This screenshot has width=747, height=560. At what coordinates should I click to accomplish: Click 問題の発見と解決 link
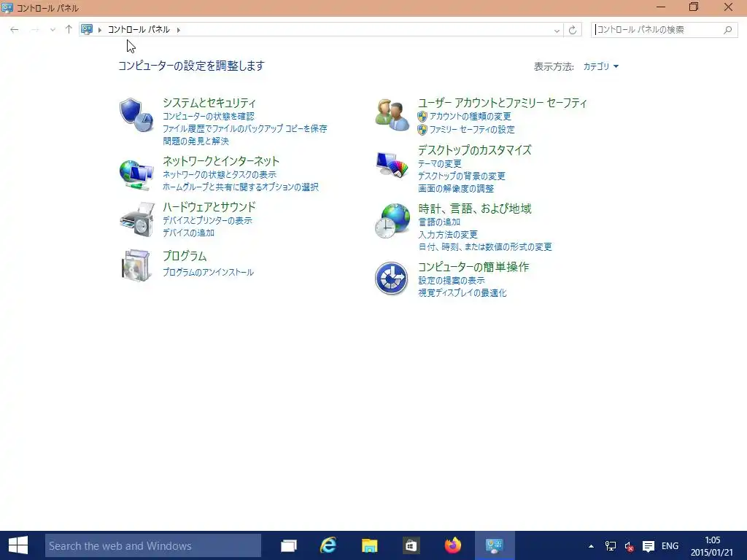pyautogui.click(x=196, y=141)
